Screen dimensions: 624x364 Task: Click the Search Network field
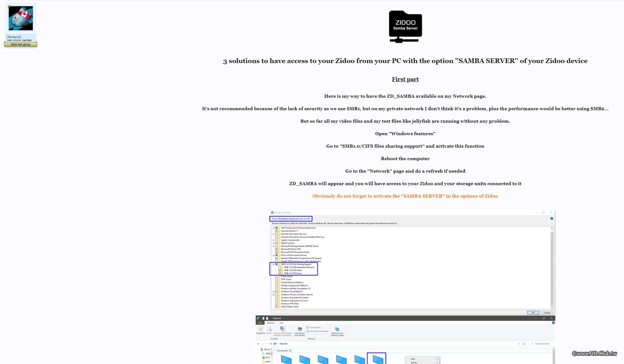click(541, 344)
